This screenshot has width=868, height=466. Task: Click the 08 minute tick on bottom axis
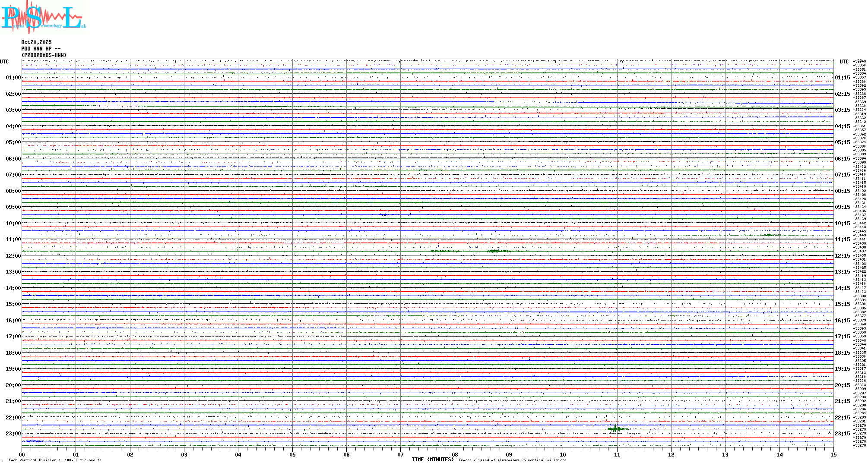(x=455, y=454)
